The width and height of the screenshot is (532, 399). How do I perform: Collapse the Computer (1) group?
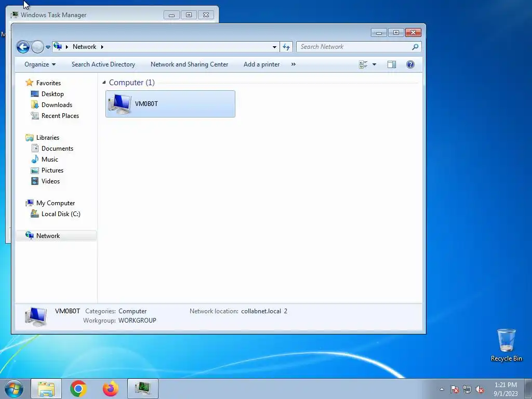tap(104, 83)
